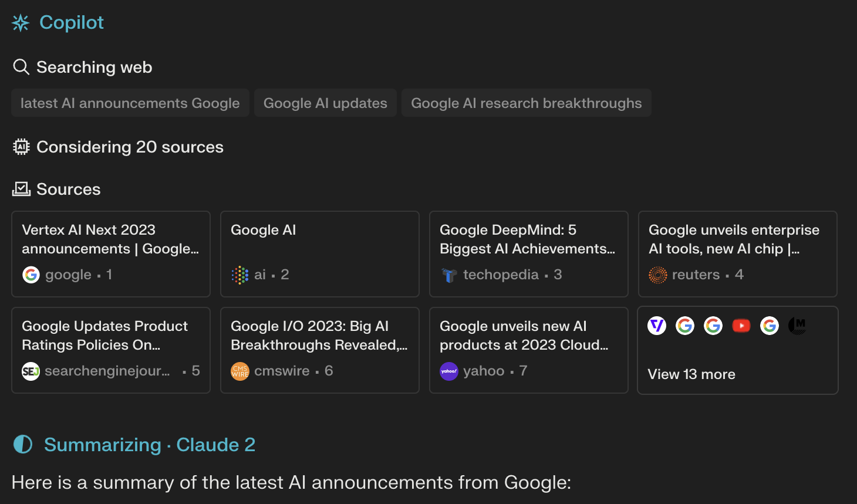Select the "Google AI research breakthroughs" query chip
This screenshot has height=504, width=857.
point(527,103)
